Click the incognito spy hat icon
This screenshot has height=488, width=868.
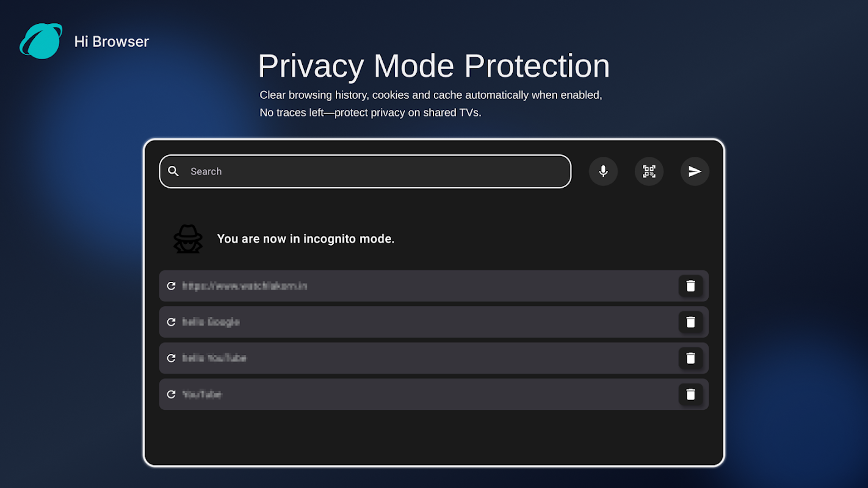point(187,239)
